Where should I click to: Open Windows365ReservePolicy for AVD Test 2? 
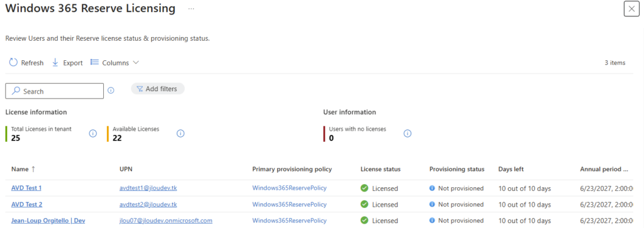(x=289, y=204)
